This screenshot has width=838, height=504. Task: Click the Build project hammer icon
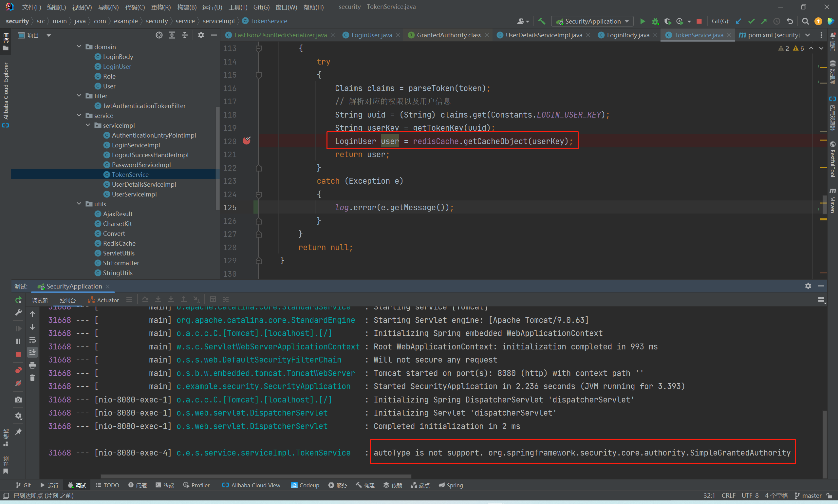(542, 21)
